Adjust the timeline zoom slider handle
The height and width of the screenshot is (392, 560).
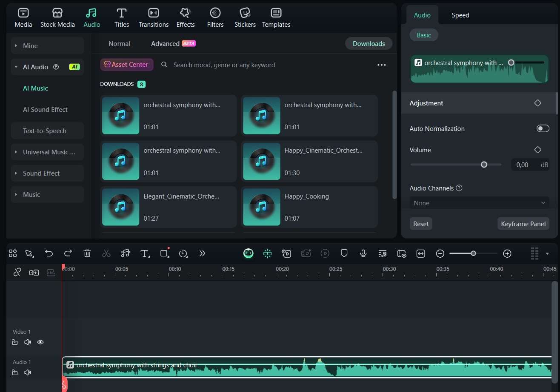click(x=473, y=253)
